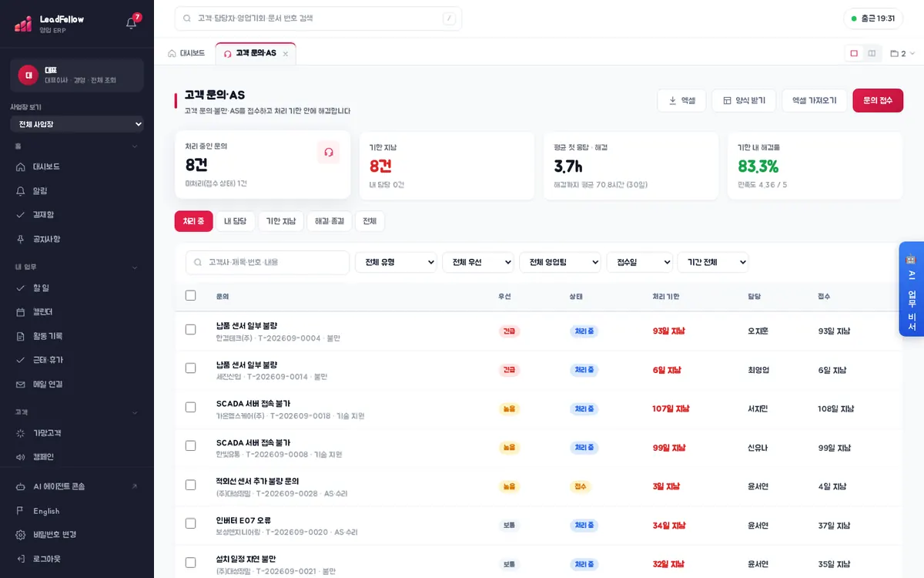The width and height of the screenshot is (924, 578).
Task: Open 캘린더 in the sidebar
Action: pyautogui.click(x=77, y=311)
